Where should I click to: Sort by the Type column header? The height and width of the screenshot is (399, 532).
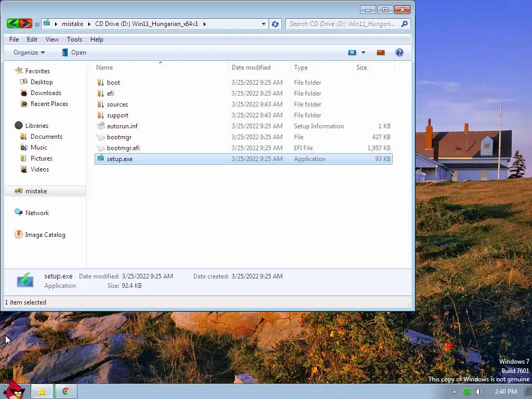[322, 68]
